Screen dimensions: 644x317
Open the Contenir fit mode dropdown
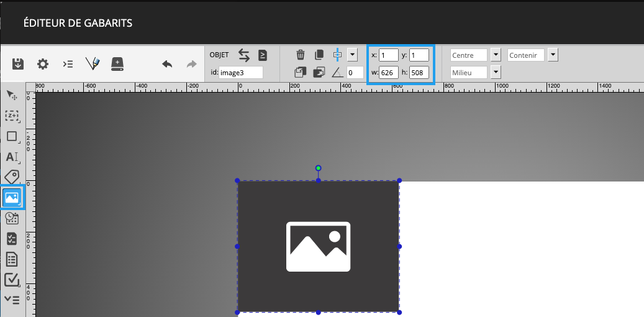pyautogui.click(x=553, y=55)
